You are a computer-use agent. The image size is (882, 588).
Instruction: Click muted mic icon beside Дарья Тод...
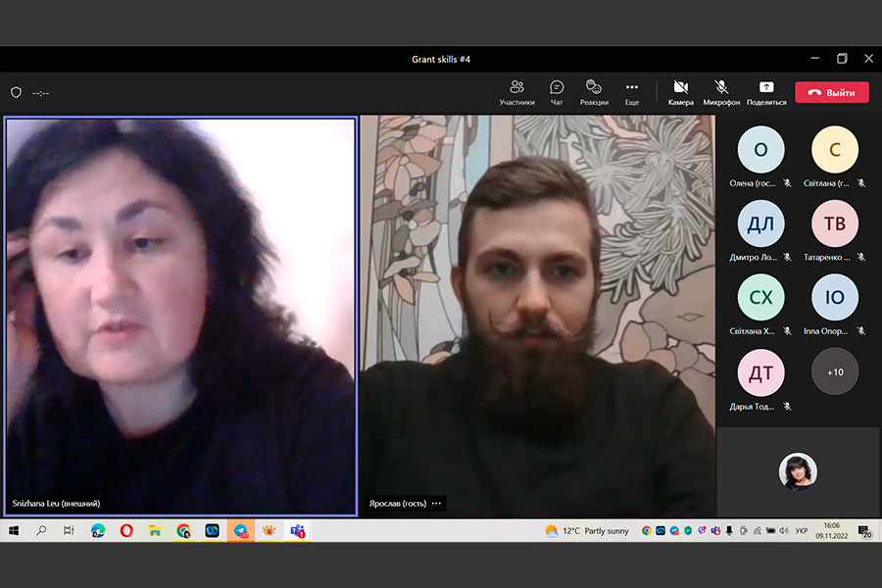click(x=788, y=407)
